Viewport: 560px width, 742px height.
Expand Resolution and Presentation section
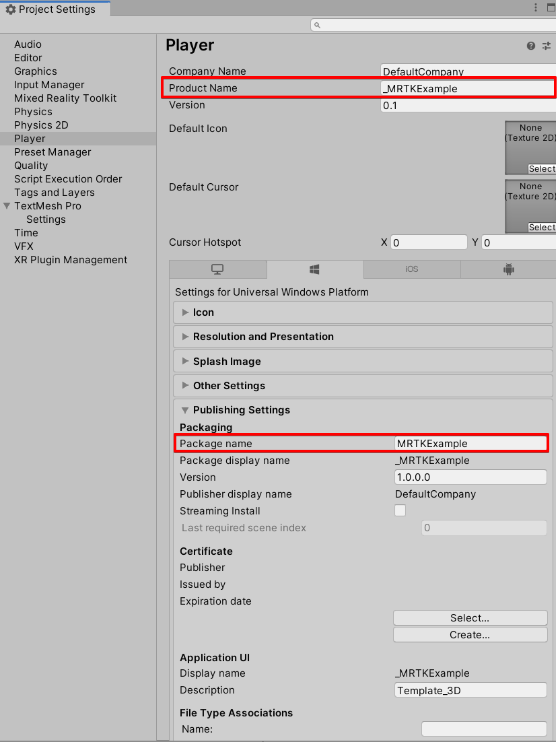[363, 337]
